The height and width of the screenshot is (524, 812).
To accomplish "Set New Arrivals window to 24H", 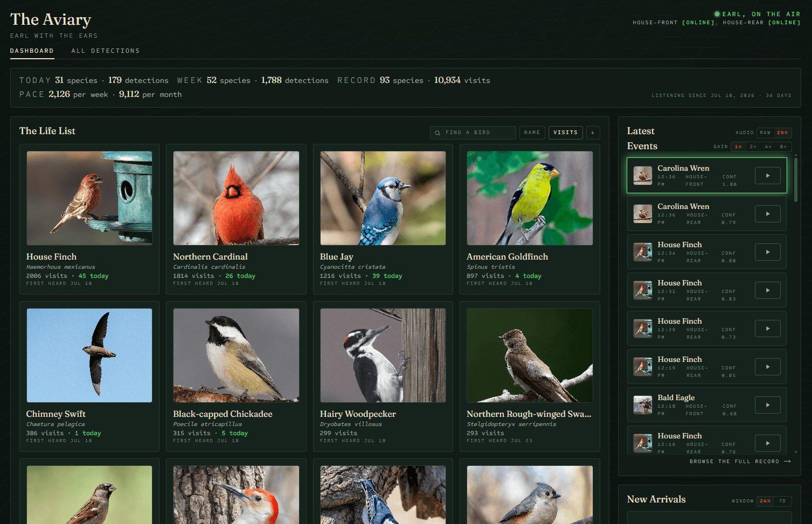I will point(765,501).
